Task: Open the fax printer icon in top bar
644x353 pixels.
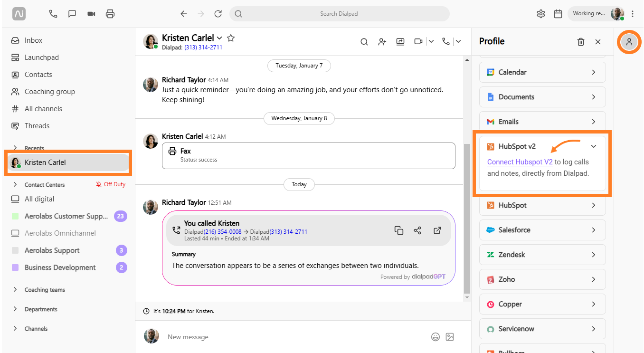Action: (x=110, y=14)
